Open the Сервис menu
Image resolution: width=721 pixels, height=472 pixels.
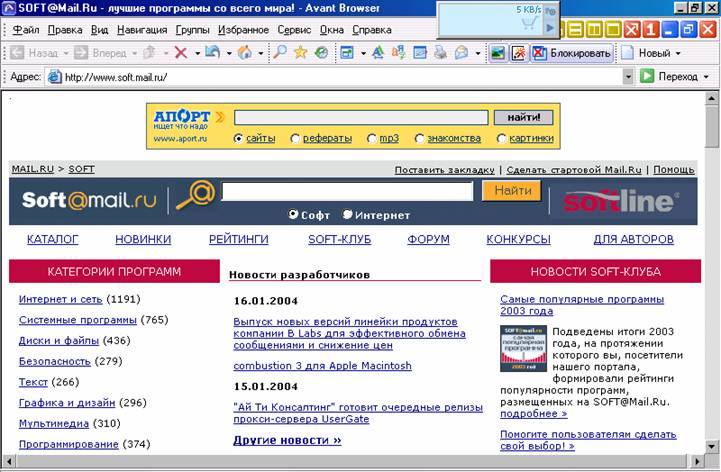pyautogui.click(x=294, y=30)
